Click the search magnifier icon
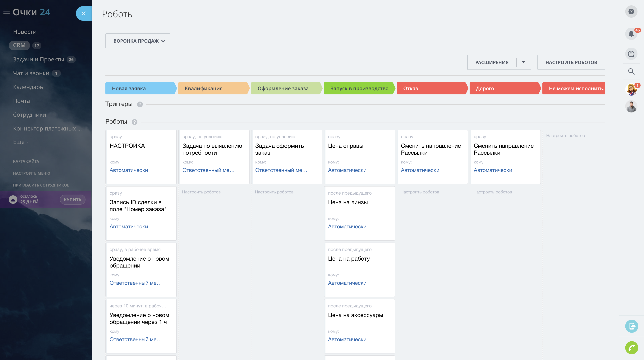This screenshot has height=360, width=644. click(x=631, y=72)
